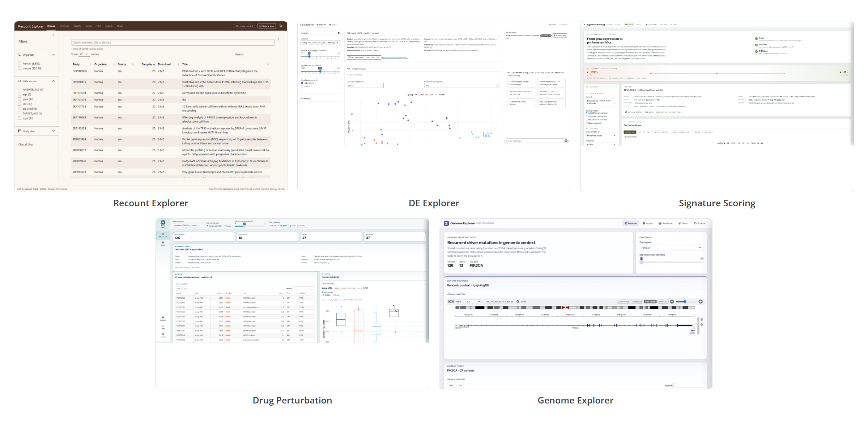Open the Show entries dropdown in Recount Explorer

pos(84,54)
